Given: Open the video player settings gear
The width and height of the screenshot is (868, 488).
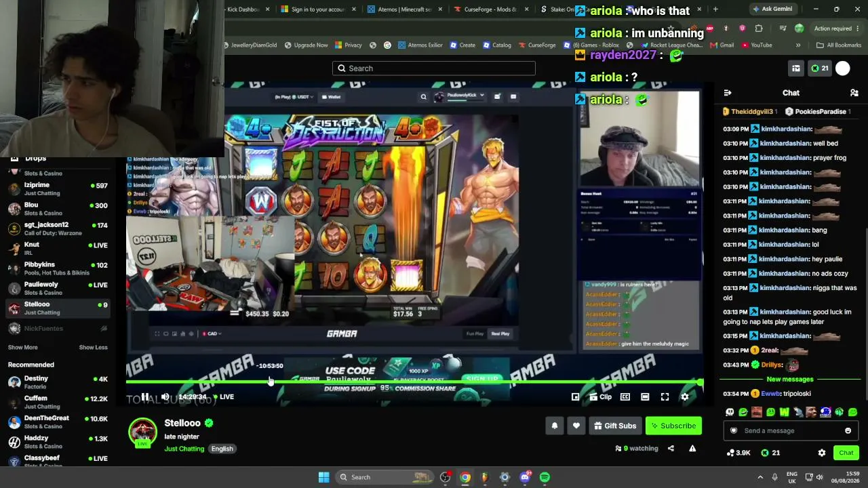Looking at the screenshot, I should [685, 396].
